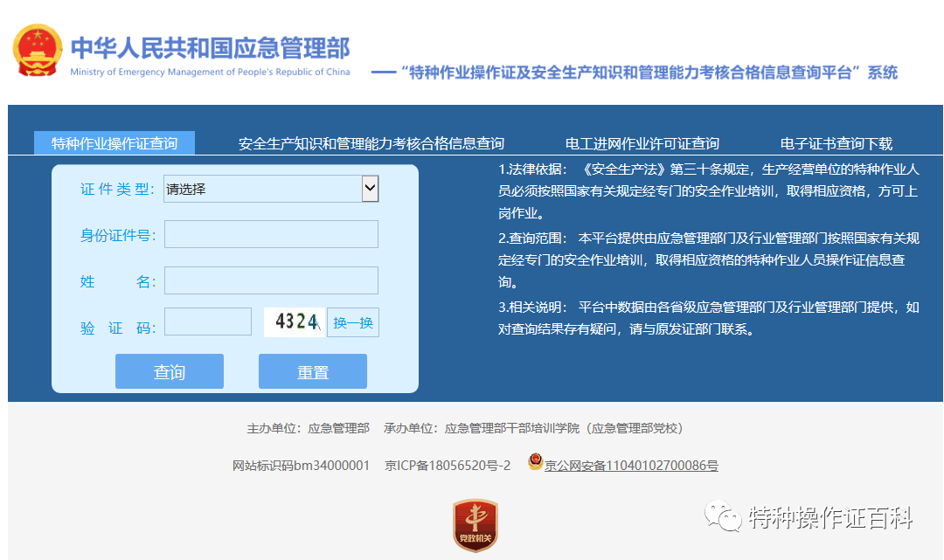Click the 查询 button
This screenshot has height=560, width=944.
point(170,371)
